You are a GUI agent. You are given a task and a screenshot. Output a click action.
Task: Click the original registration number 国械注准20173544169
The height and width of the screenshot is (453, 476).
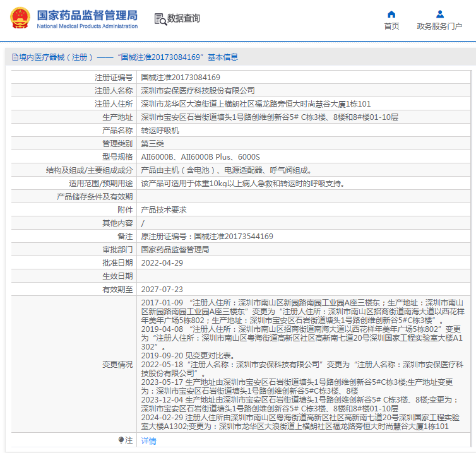(x=234, y=237)
